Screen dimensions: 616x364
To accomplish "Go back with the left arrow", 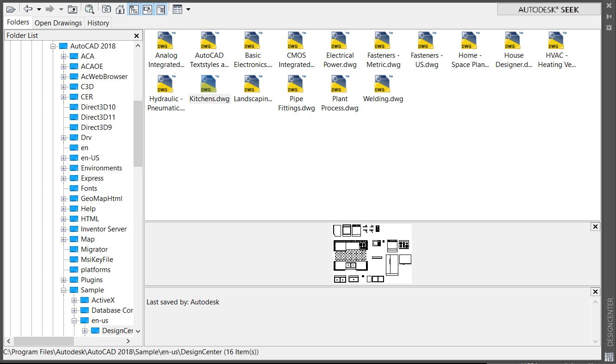I will coord(28,9).
